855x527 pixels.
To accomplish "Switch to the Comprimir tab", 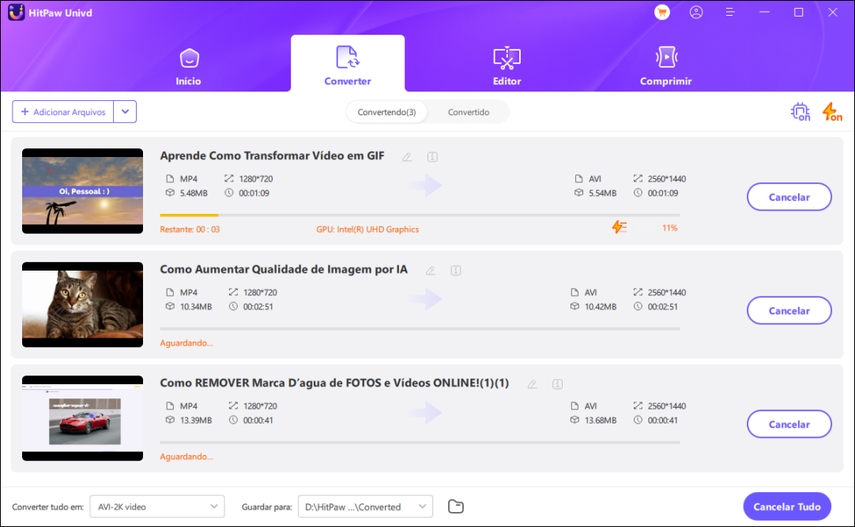I will [x=666, y=65].
